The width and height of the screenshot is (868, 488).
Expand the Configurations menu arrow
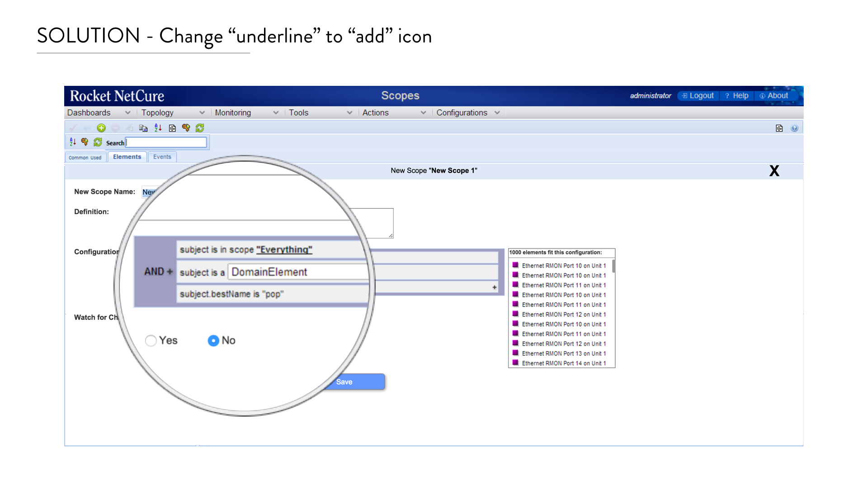point(497,113)
